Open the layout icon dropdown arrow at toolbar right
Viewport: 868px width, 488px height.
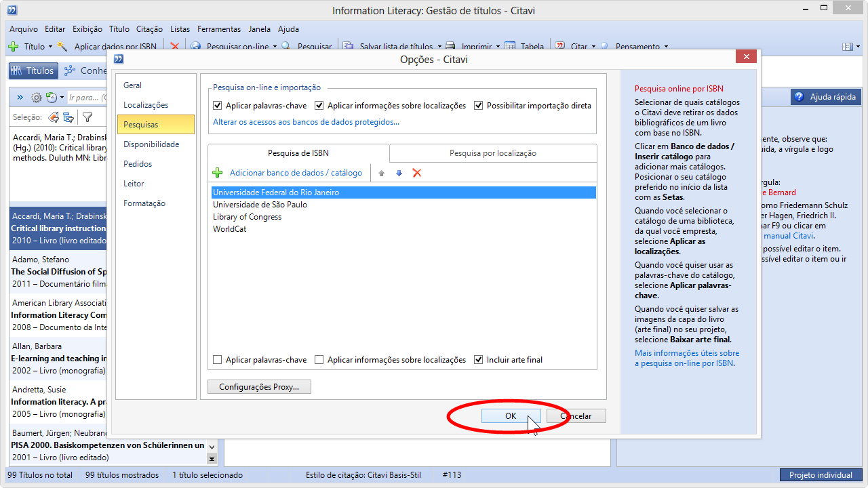[x=857, y=47]
